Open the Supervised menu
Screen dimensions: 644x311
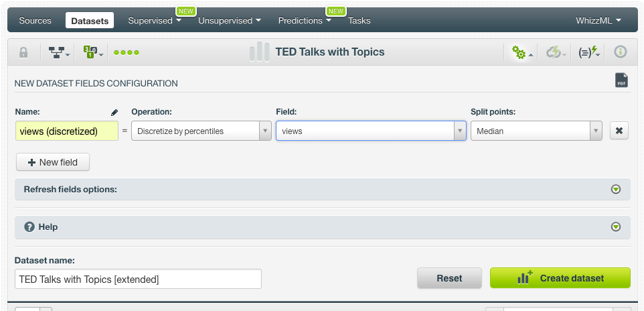(x=155, y=21)
